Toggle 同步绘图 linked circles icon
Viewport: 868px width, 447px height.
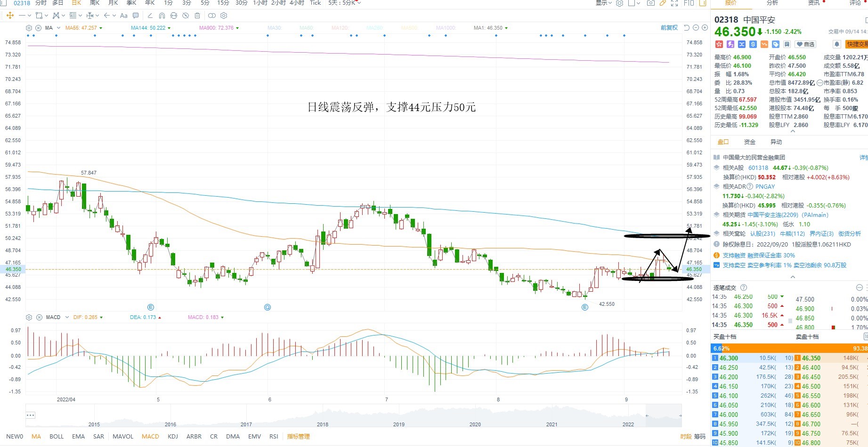[x=212, y=16]
